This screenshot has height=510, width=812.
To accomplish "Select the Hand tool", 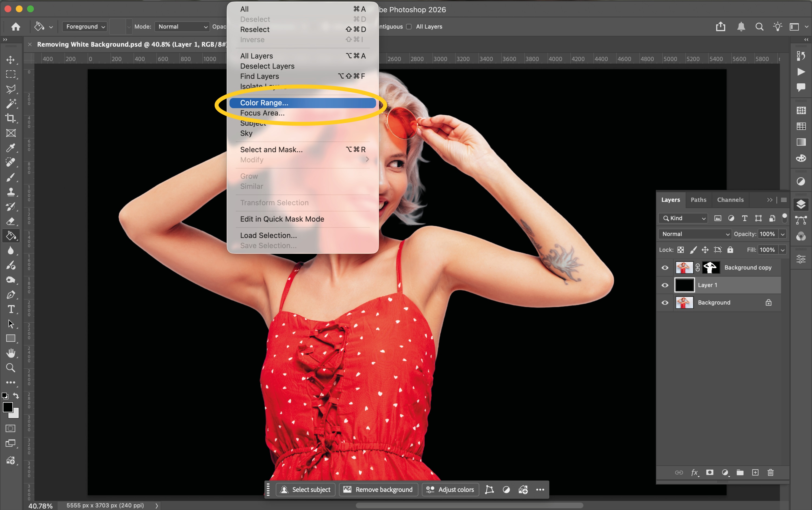I will coord(11,353).
